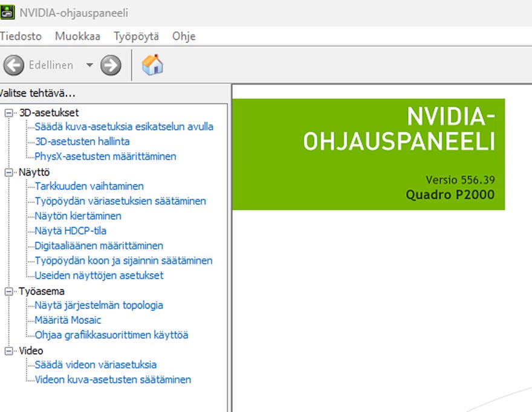This screenshot has width=532, height=412.
Task: Open the Muokkaa menu
Action: 78,36
